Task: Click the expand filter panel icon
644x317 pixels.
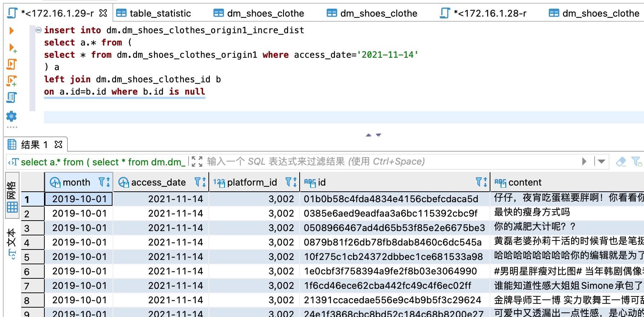Action: (197, 161)
